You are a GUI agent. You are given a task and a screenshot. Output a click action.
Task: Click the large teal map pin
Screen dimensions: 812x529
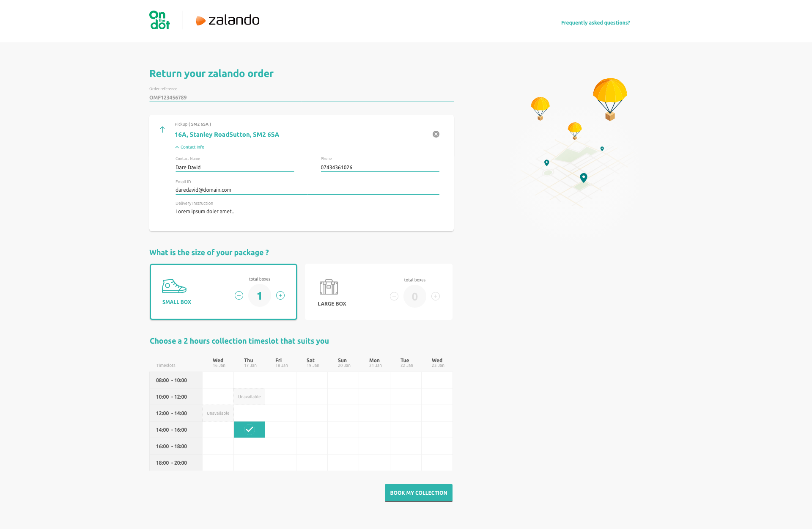coord(584,177)
